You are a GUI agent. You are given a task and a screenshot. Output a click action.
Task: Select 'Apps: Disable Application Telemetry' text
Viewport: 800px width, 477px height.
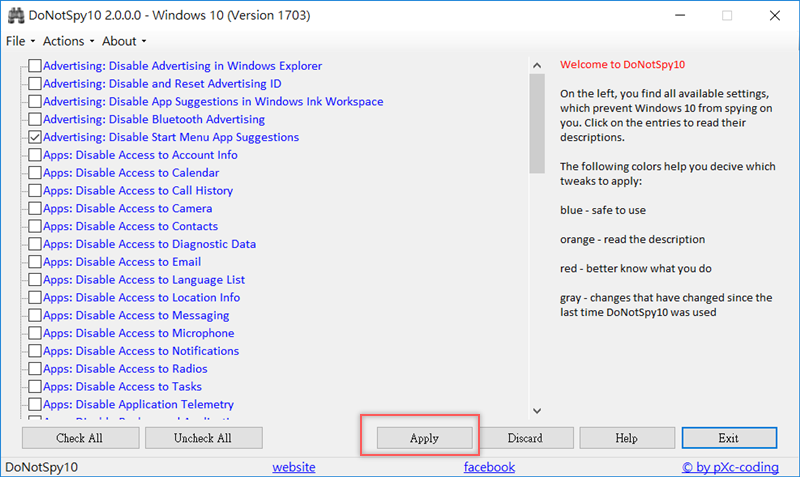138,405
